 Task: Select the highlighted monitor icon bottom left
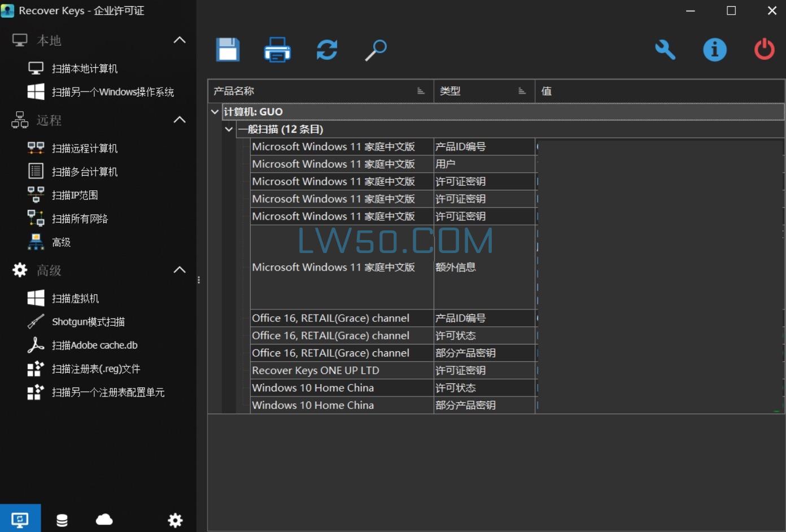[x=20, y=518]
